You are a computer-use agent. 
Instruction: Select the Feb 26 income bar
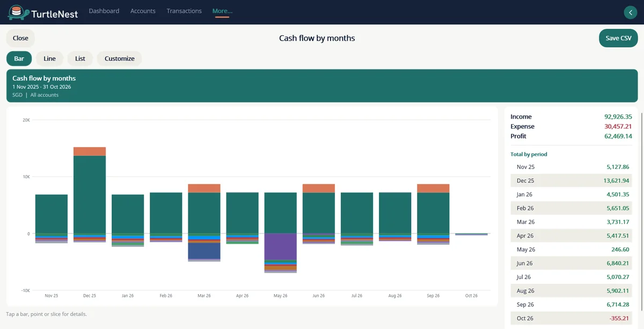[x=166, y=213]
